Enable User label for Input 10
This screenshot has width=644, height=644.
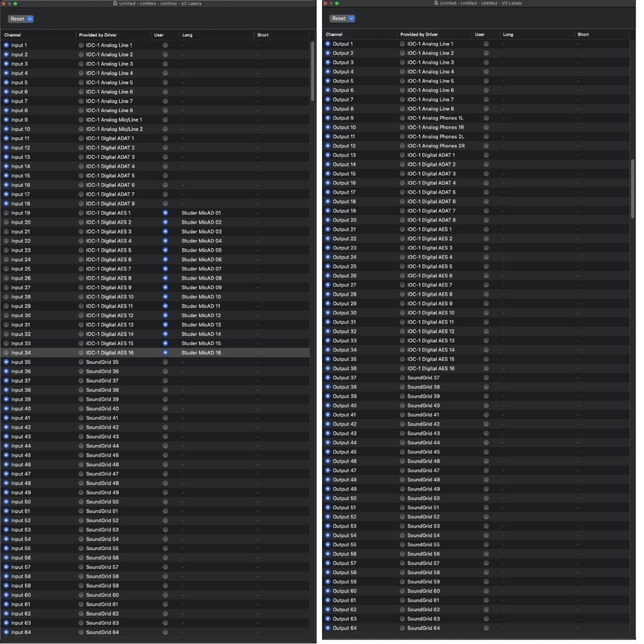165,129
